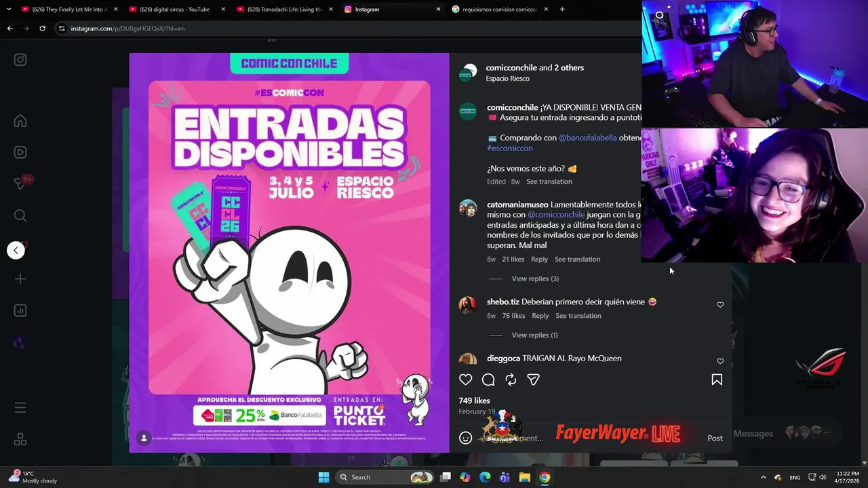Go to Instagram Home icon
The image size is (868, 488).
[x=20, y=121]
